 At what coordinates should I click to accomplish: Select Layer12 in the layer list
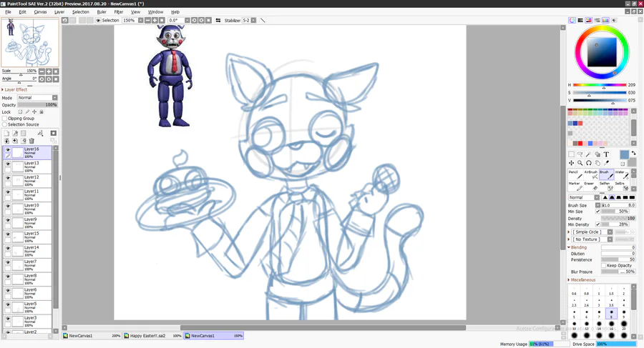tap(27, 181)
